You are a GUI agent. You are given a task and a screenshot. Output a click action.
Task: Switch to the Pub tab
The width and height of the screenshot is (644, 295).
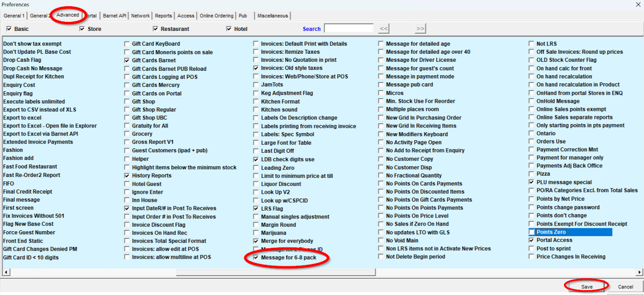243,16
